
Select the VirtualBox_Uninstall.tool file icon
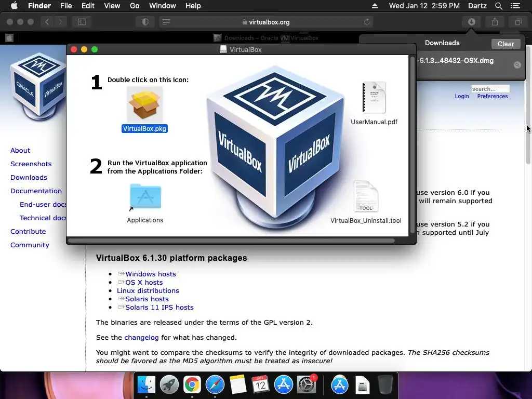click(366, 196)
